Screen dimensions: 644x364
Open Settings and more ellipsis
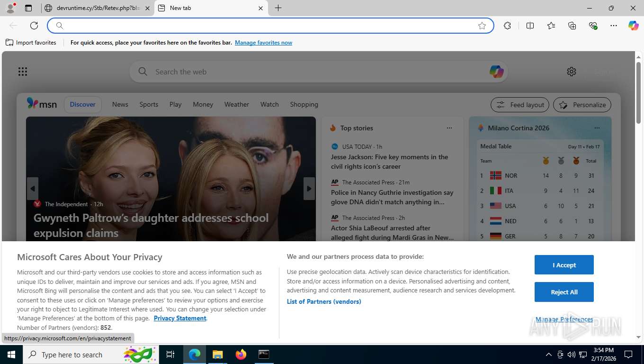click(x=614, y=26)
